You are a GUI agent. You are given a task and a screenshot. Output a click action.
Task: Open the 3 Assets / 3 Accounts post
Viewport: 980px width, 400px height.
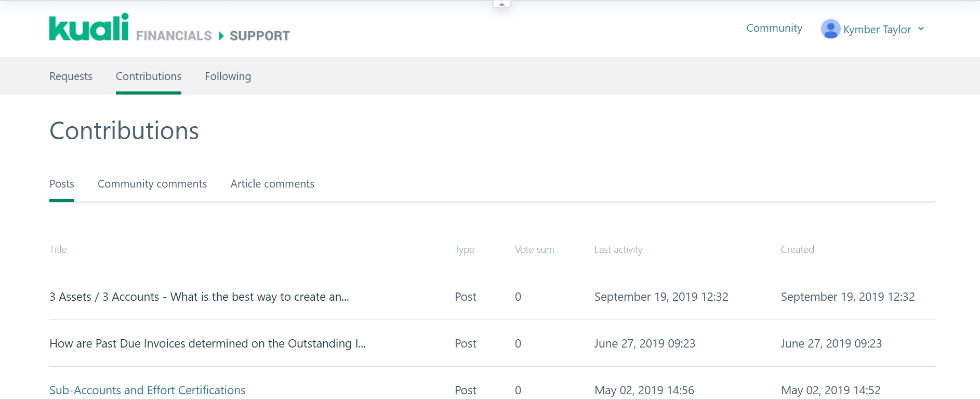(199, 297)
